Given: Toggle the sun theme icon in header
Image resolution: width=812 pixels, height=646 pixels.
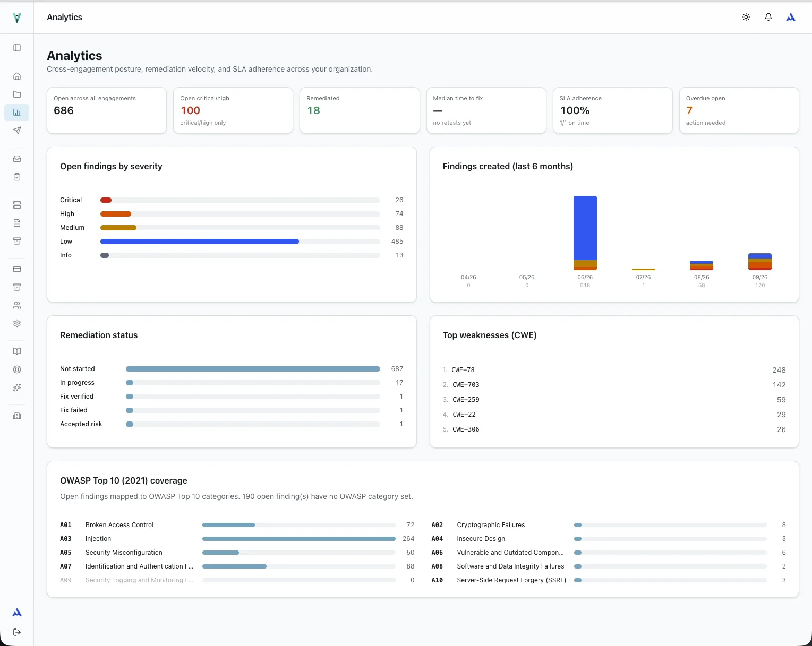Looking at the screenshot, I should [746, 17].
